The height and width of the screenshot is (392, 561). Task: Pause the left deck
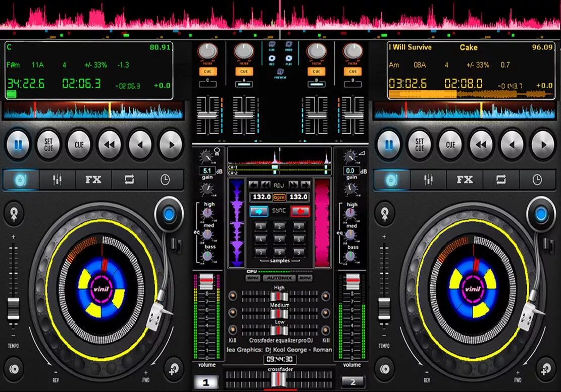point(18,145)
